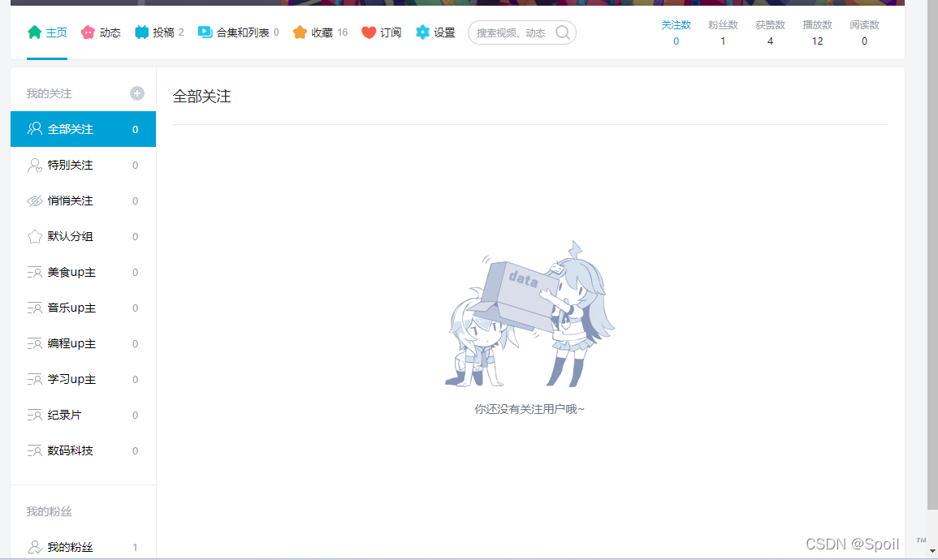Click the red heart 订阅 icon

tap(369, 32)
